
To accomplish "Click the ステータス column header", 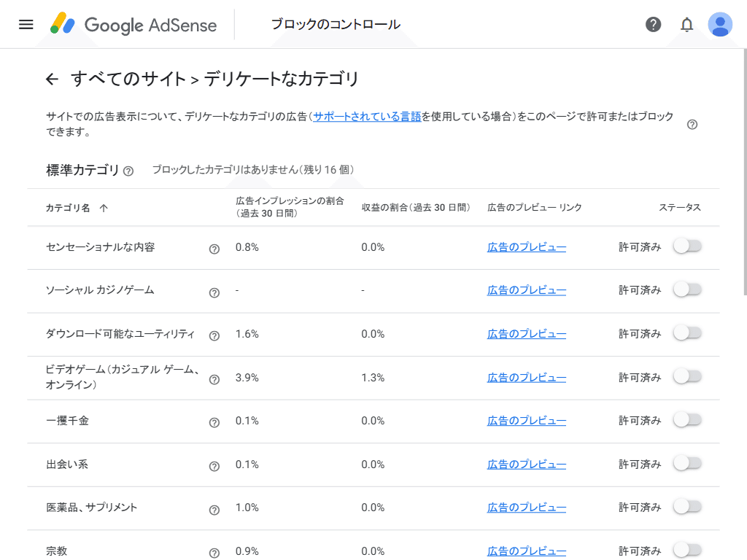I will click(680, 208).
